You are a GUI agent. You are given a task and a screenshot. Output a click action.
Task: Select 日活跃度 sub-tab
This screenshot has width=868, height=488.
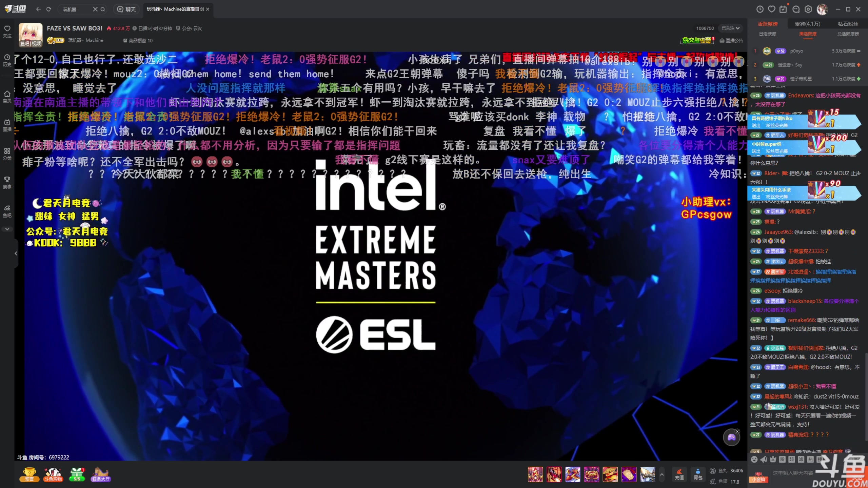tap(768, 34)
